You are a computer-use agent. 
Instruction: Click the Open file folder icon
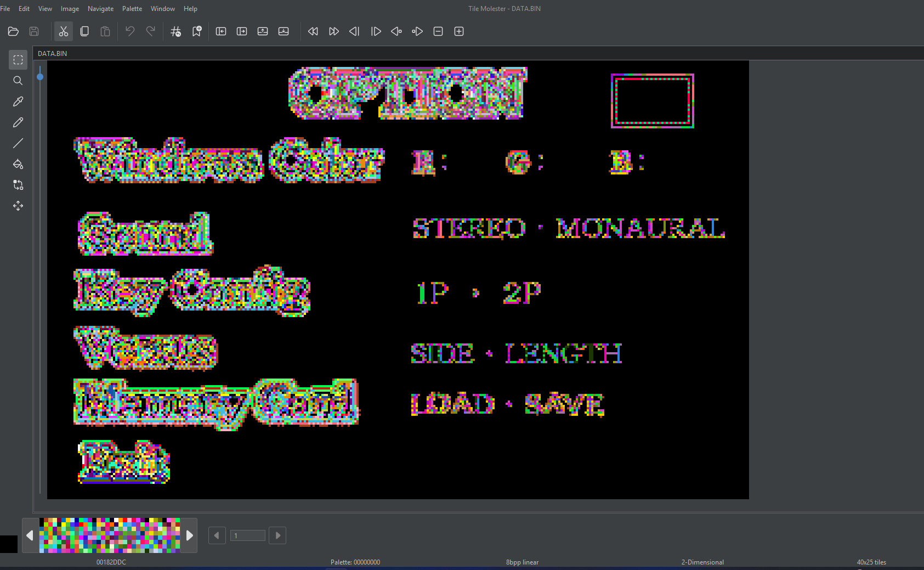pyautogui.click(x=14, y=31)
